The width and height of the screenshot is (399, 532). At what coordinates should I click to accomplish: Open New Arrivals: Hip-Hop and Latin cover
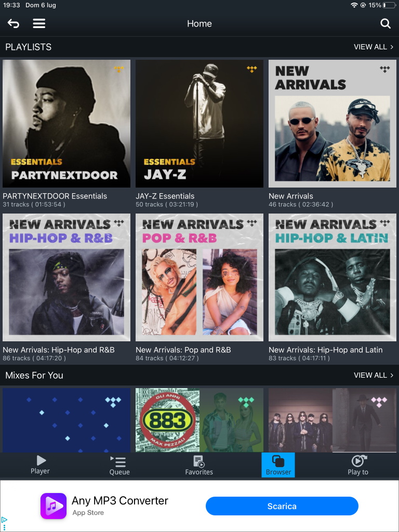pyautogui.click(x=332, y=277)
